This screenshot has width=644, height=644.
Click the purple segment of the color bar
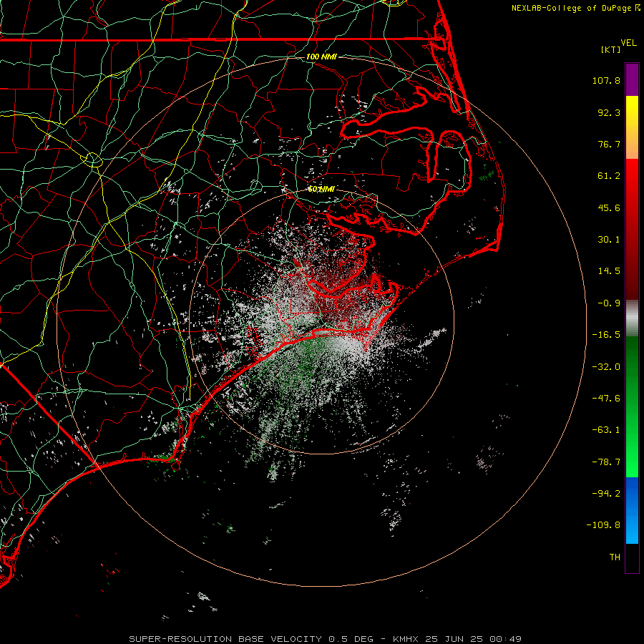click(632, 79)
